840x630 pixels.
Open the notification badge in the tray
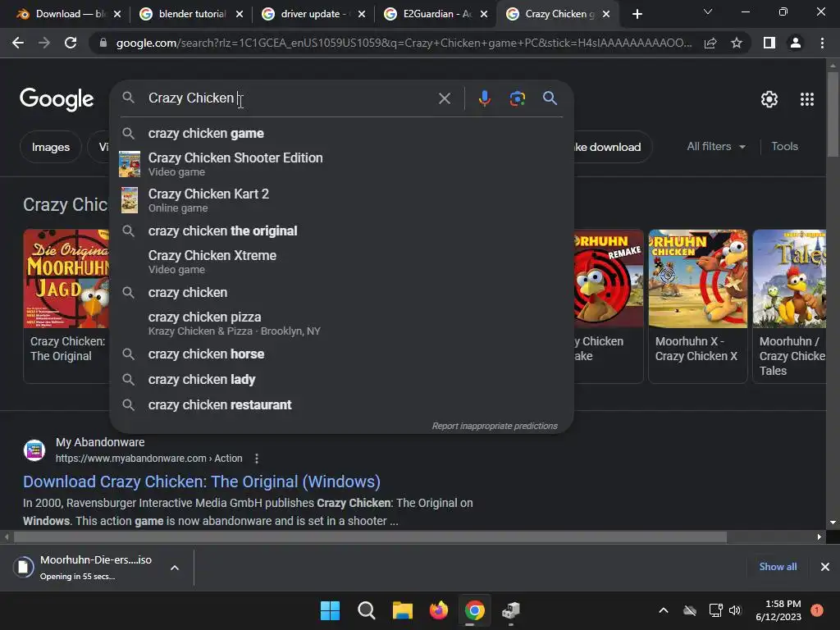(817, 610)
